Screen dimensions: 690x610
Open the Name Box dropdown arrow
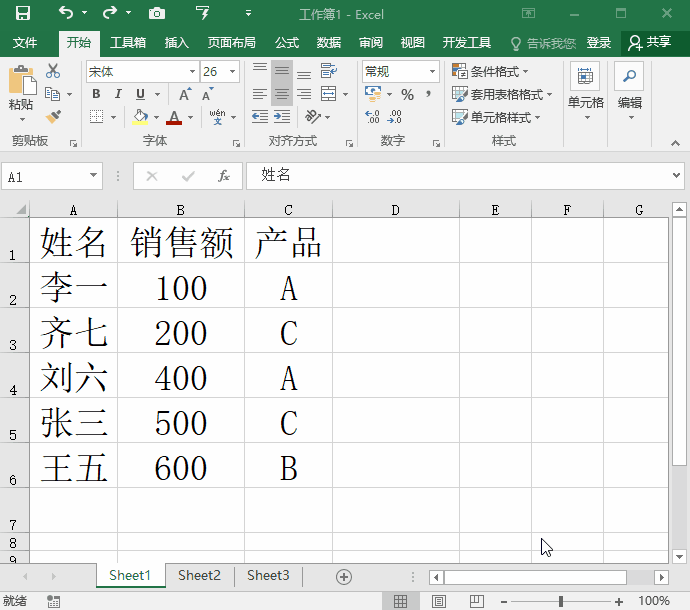(x=93, y=176)
